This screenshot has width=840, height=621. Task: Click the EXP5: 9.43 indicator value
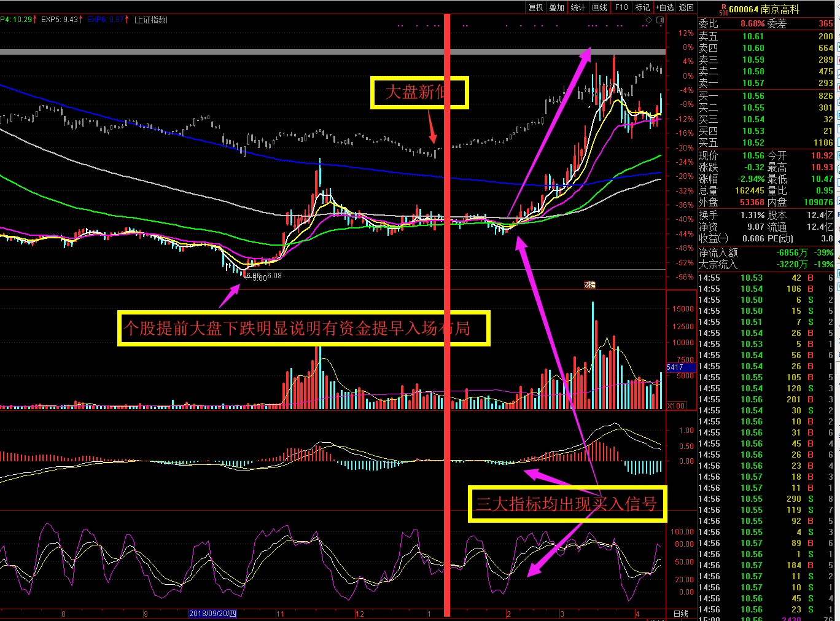pyautogui.click(x=60, y=20)
